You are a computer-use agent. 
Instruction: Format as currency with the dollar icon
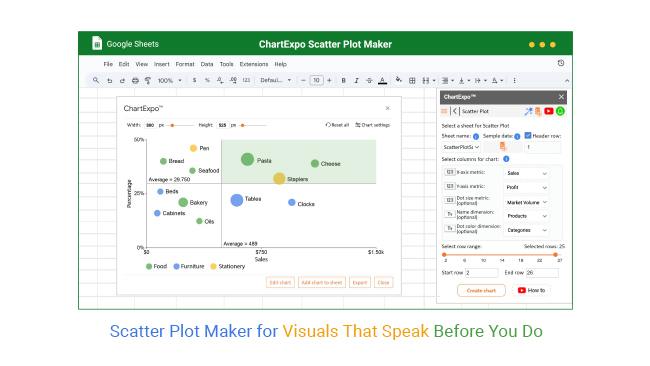coord(194,80)
